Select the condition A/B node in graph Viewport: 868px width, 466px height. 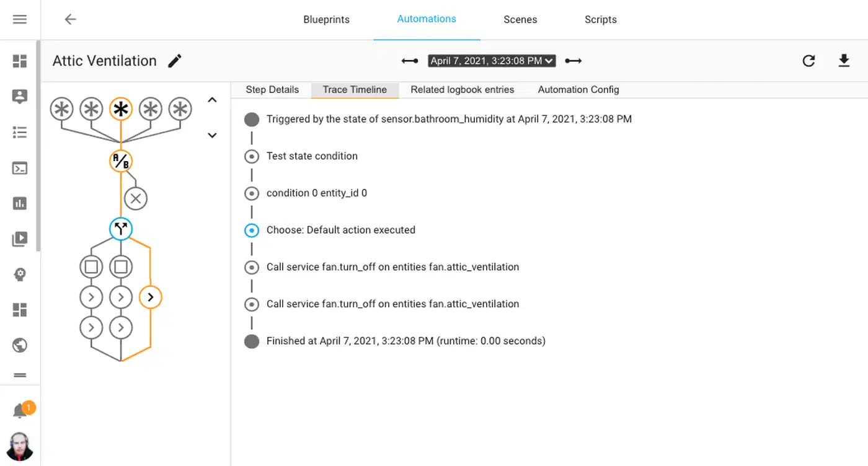point(121,162)
